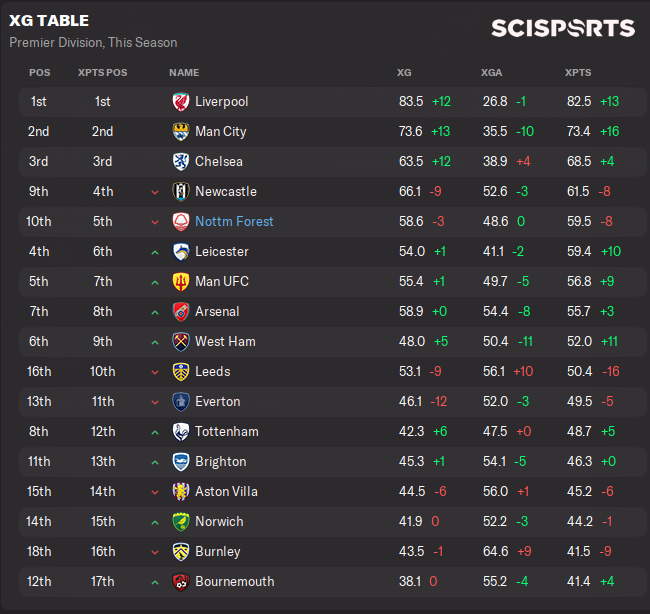Select the Arsenal club badge
The image size is (650, 614).
[x=181, y=311]
